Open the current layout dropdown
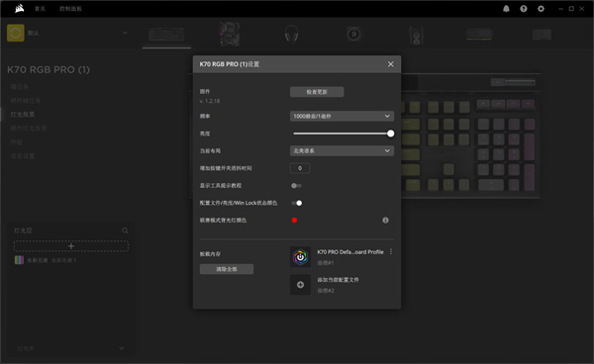 click(x=342, y=151)
